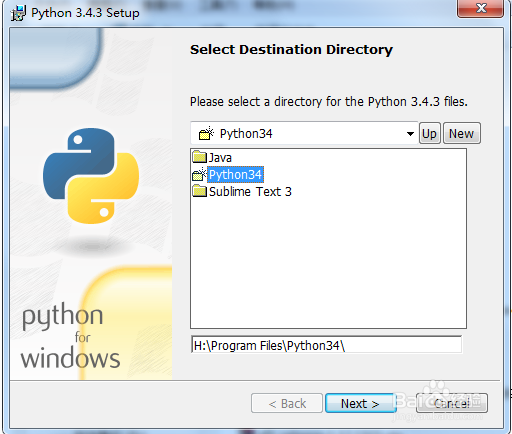Proceed with the Next > button
Viewport: 512px width, 434px height.
click(x=360, y=403)
